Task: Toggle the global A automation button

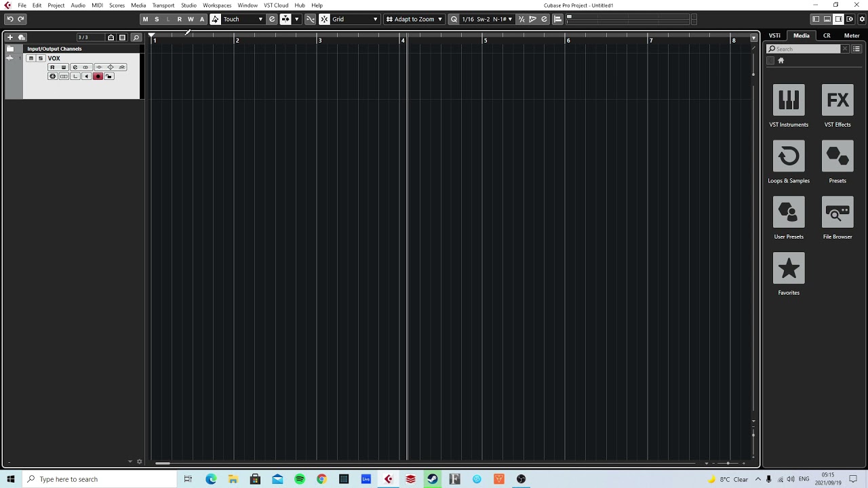Action: 201,19
